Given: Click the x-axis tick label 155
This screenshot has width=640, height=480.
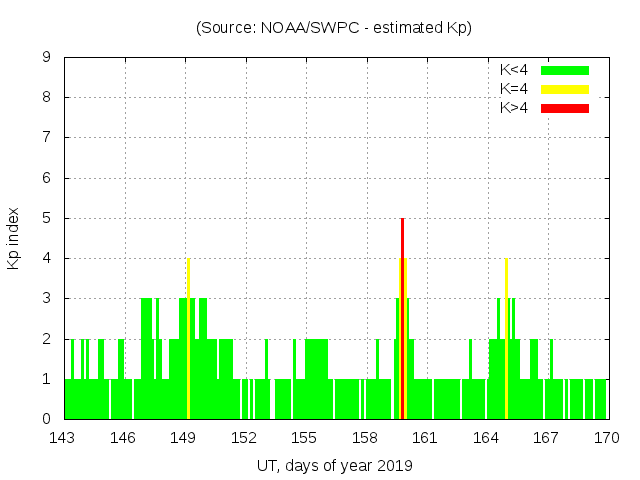Looking at the screenshot, I should pos(304,438).
